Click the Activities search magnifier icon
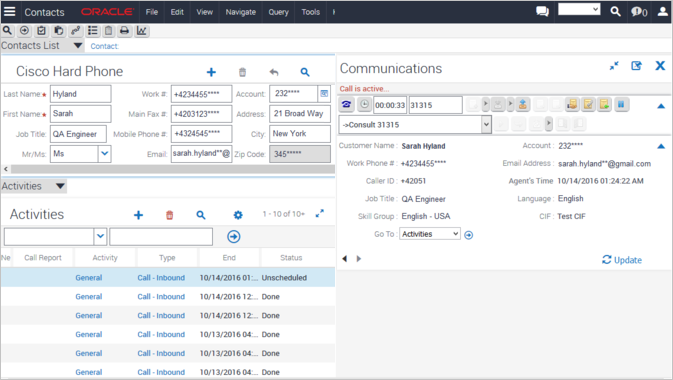The image size is (673, 380). coord(201,215)
